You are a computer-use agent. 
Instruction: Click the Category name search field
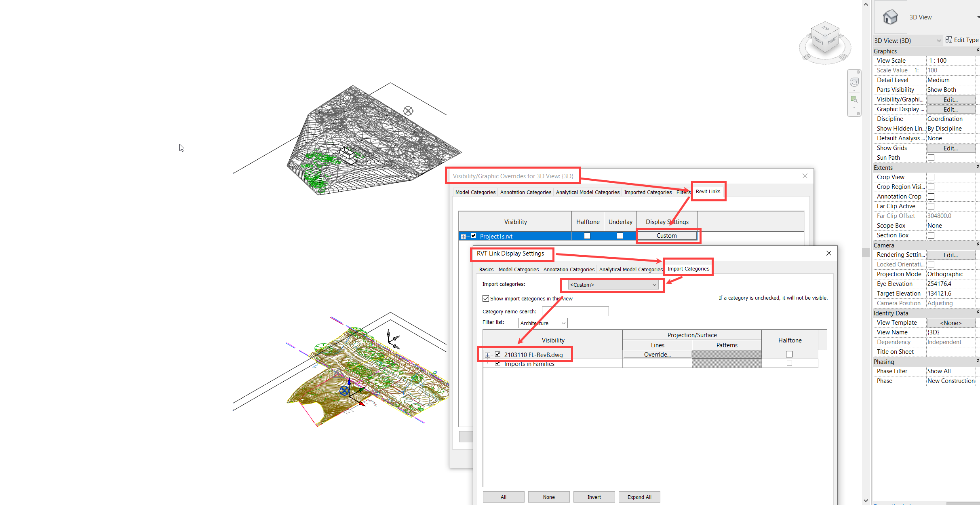tap(575, 311)
